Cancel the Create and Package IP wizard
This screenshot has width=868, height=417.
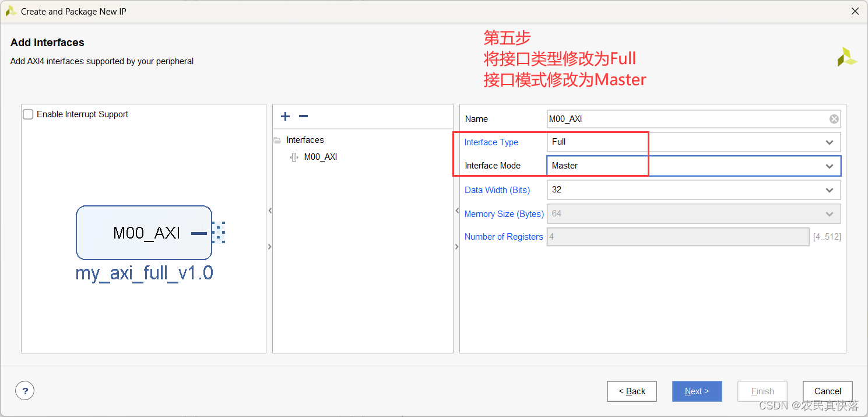pos(827,391)
